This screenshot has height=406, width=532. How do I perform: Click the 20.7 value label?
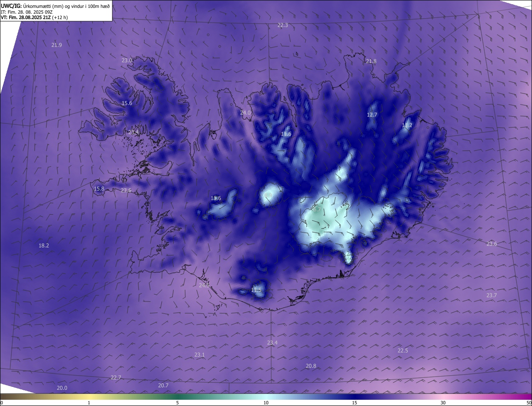pyautogui.click(x=163, y=386)
